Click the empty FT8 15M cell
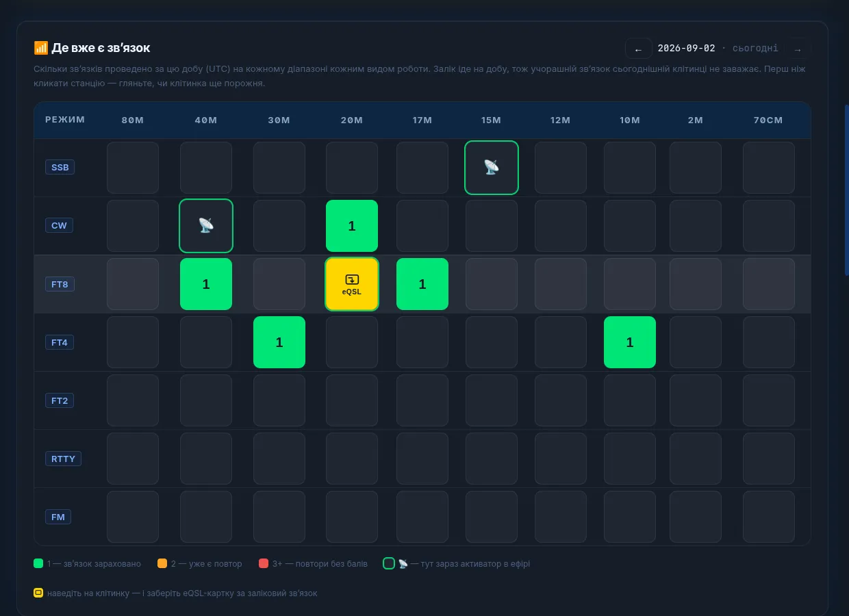The image size is (849, 616). 492,284
